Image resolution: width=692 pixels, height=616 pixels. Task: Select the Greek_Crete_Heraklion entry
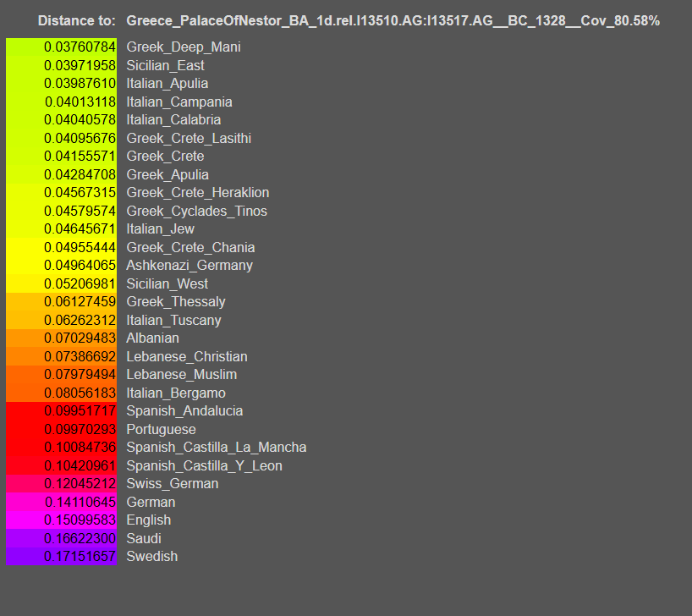click(198, 193)
